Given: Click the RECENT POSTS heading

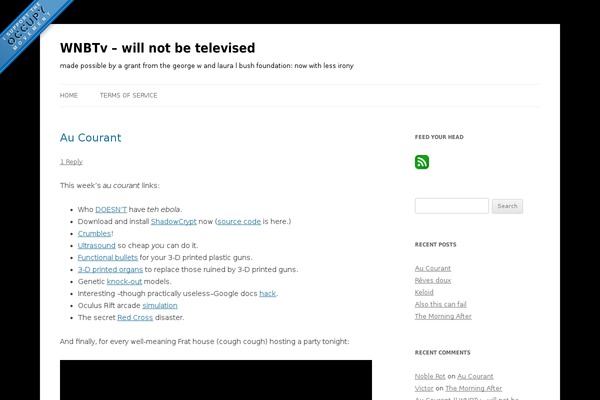Looking at the screenshot, I should [x=435, y=245].
